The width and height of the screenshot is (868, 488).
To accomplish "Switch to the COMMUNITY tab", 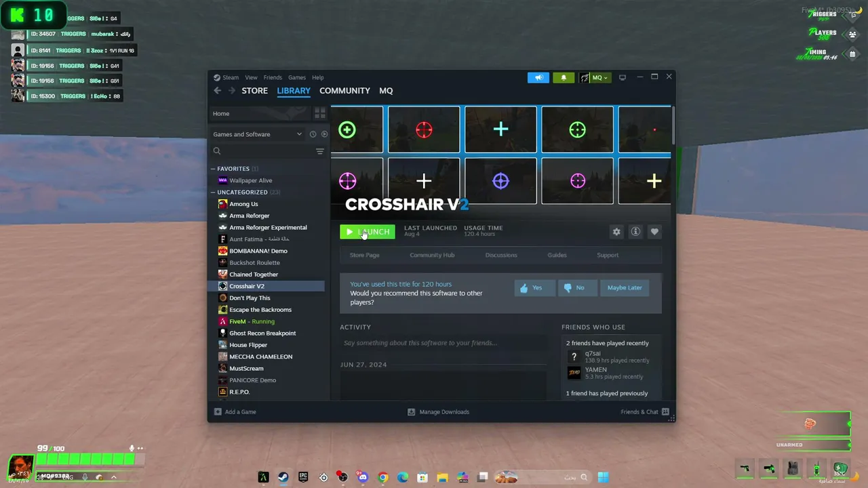I will 344,91.
